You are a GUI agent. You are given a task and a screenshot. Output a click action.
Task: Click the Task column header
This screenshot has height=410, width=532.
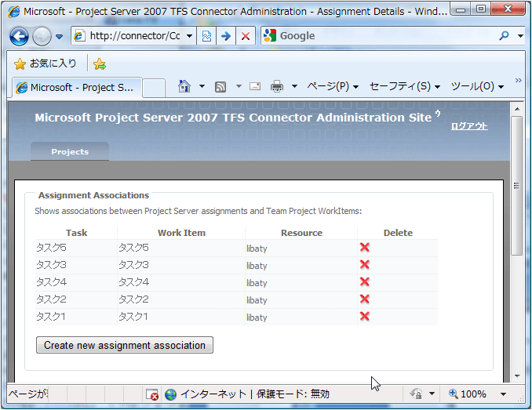(76, 233)
